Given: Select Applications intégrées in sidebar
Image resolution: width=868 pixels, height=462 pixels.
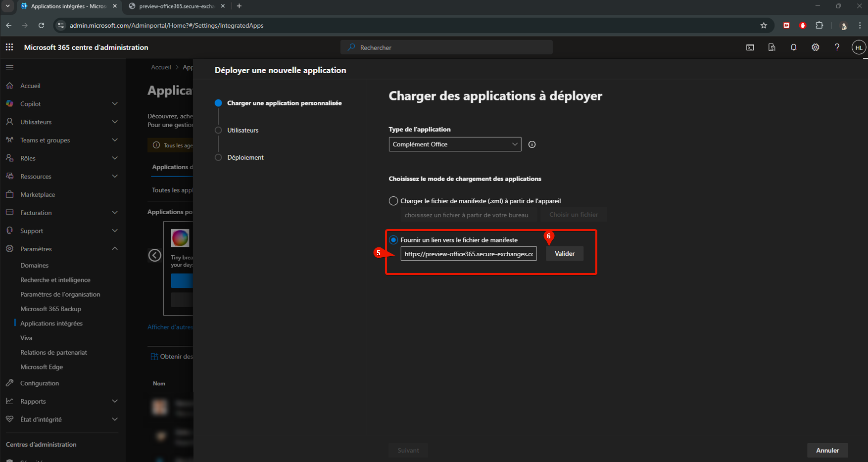Looking at the screenshot, I should tap(51, 323).
